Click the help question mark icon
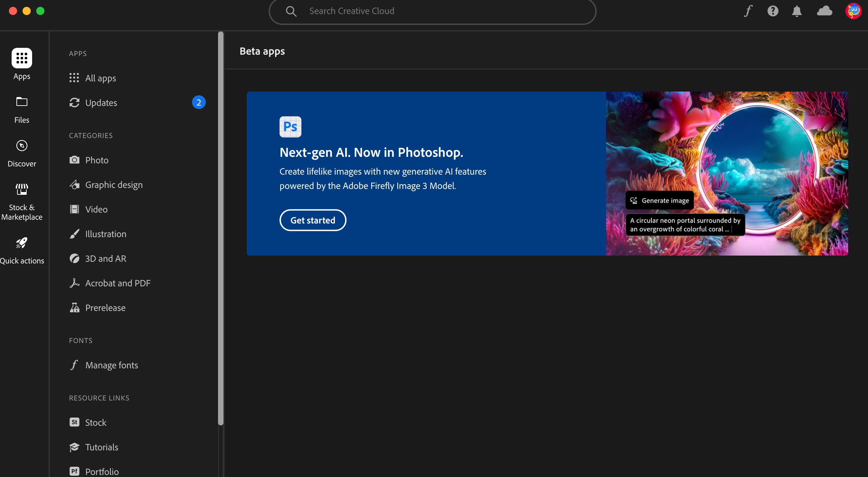This screenshot has width=868, height=477. (773, 11)
